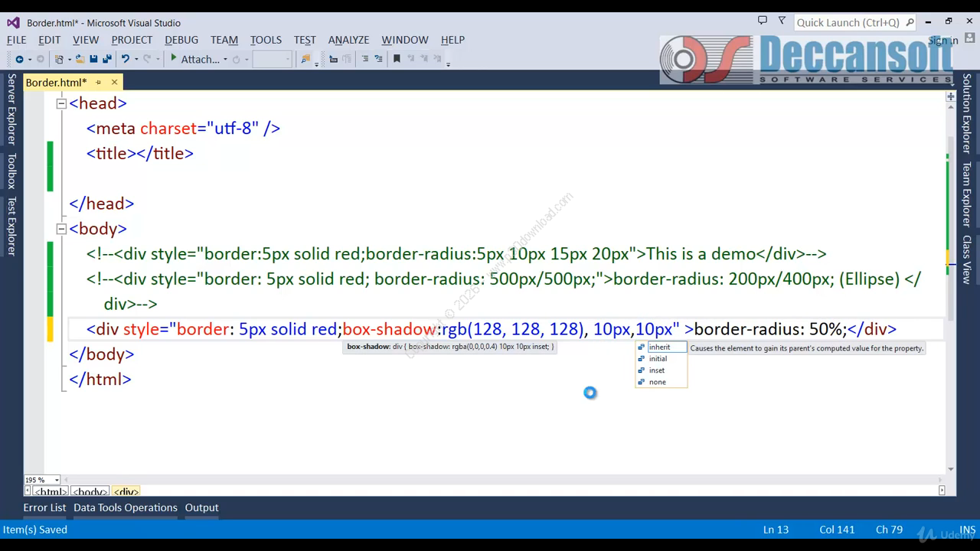Click the Quick Launch search field
Screen dimensions: 980x551
(848, 22)
